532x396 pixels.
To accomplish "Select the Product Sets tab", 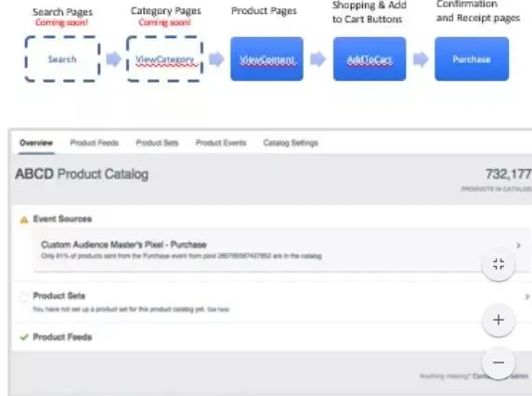I will (x=157, y=142).
